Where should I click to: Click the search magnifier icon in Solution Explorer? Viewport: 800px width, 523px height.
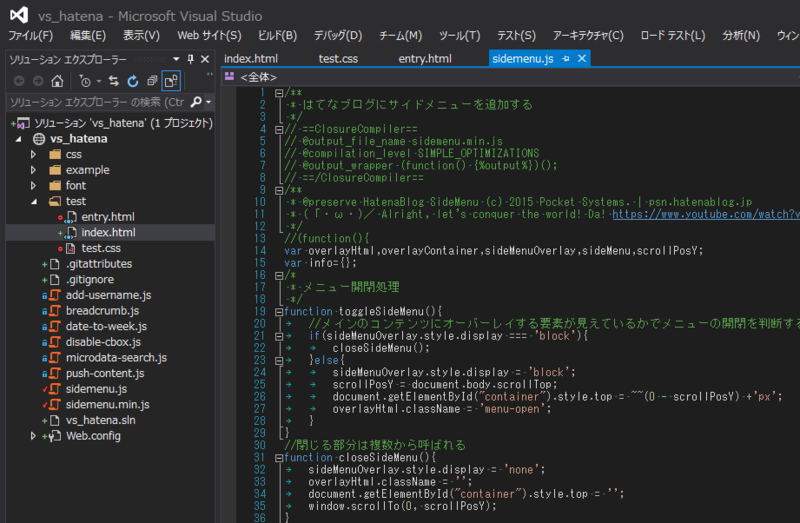tap(196, 102)
